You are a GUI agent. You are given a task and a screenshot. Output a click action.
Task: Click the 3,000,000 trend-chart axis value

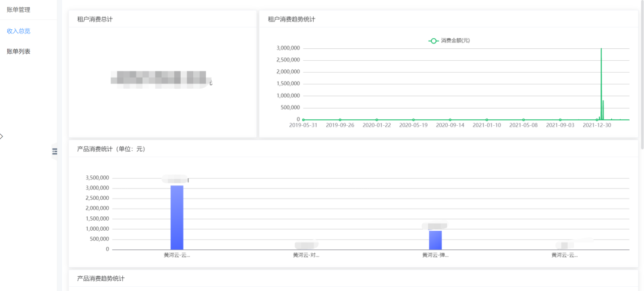288,48
